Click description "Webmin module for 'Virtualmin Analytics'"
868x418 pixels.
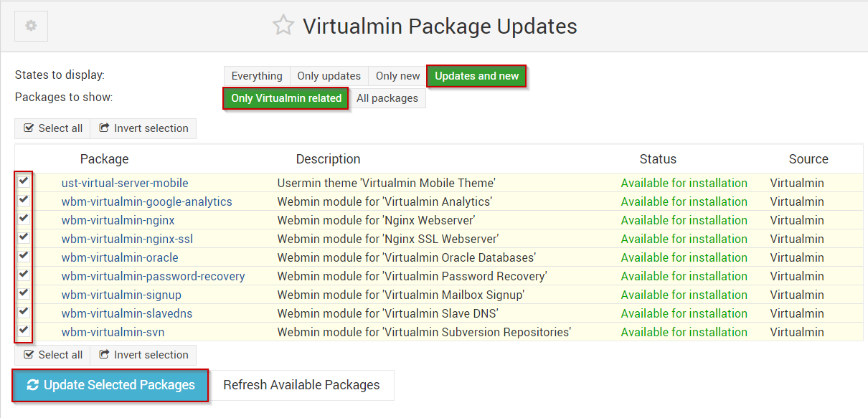(385, 201)
